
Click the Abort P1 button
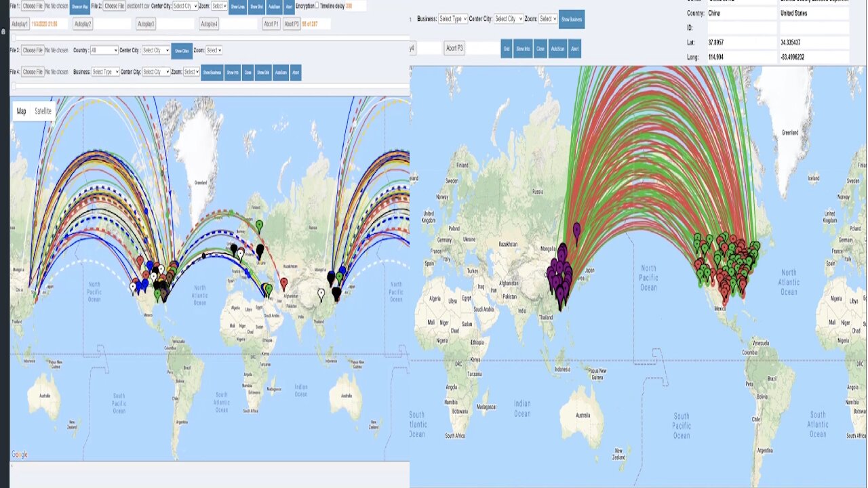click(x=271, y=24)
